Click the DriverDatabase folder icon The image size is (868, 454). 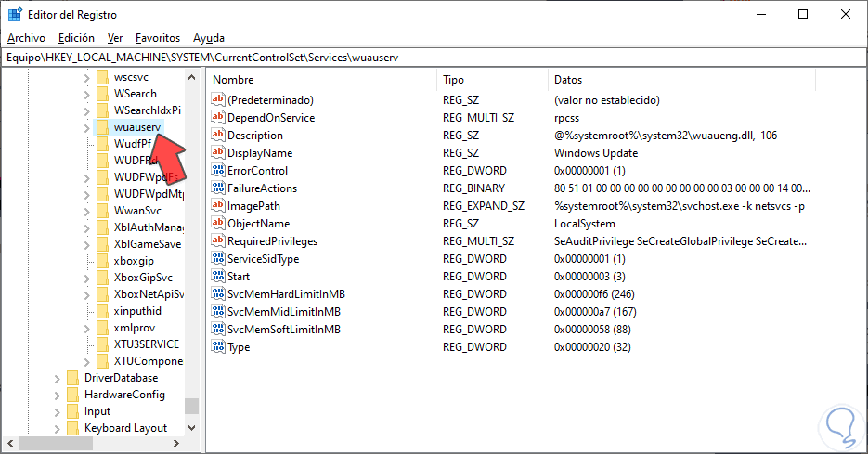tap(72, 378)
